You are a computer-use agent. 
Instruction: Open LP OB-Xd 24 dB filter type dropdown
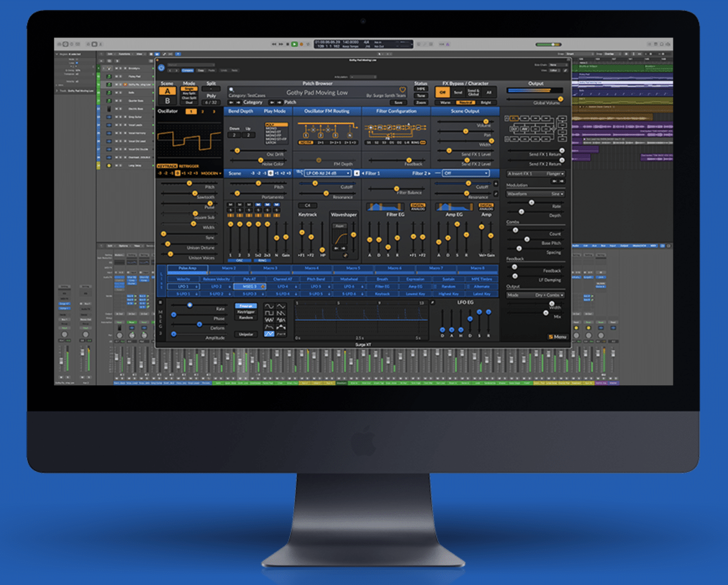pos(328,173)
